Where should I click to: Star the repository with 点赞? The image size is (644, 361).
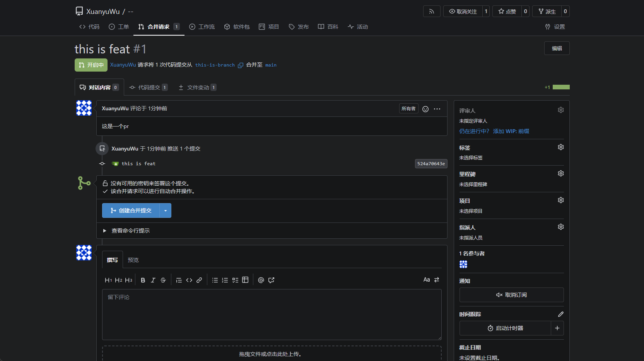[x=507, y=12]
